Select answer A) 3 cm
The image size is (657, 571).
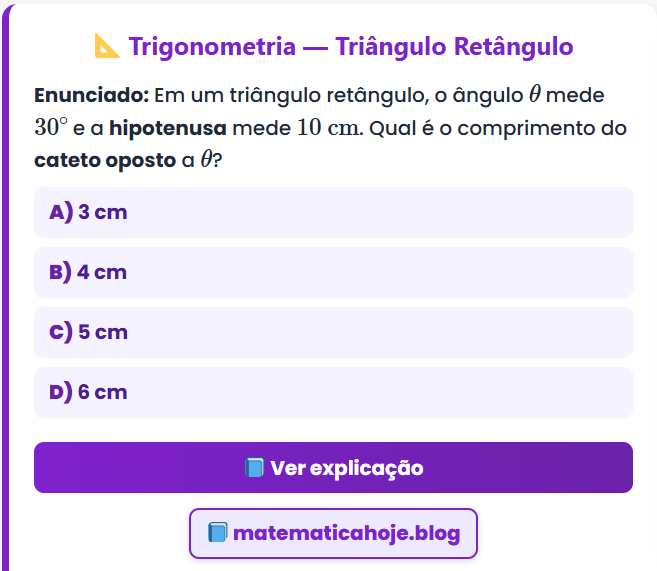click(333, 212)
